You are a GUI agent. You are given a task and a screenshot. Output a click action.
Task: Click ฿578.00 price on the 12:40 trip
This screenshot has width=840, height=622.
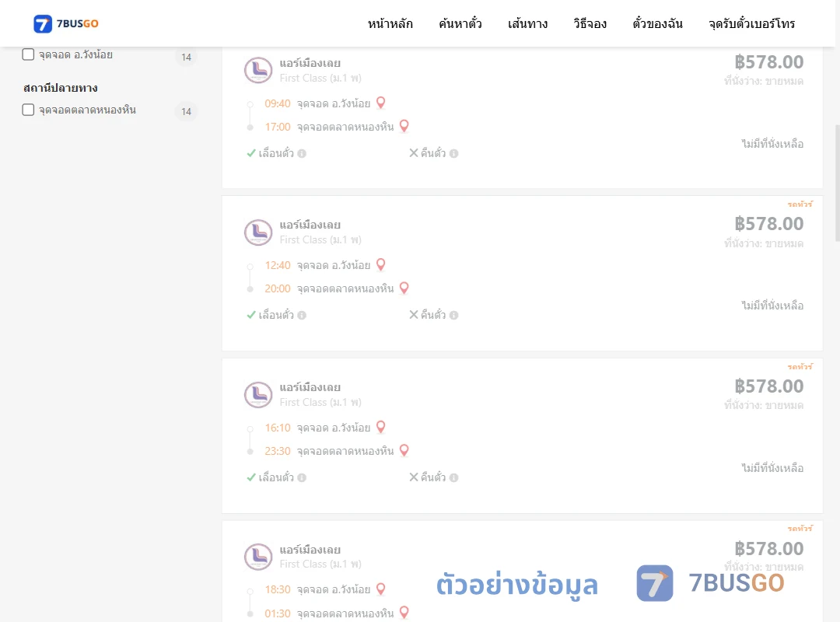tap(768, 224)
